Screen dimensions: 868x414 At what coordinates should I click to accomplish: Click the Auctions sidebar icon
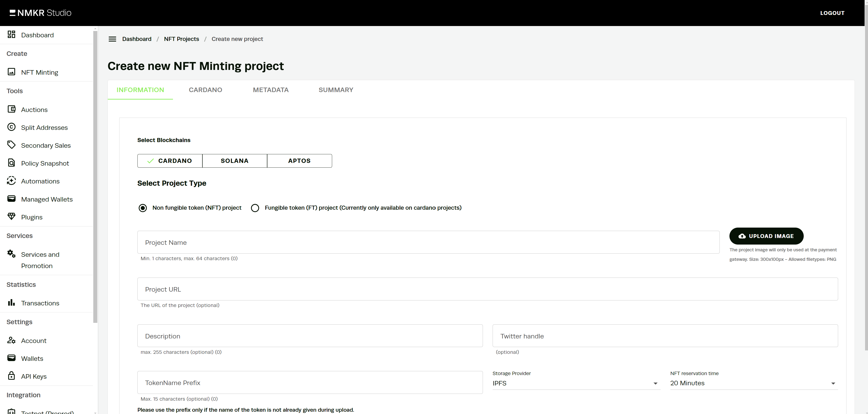[x=12, y=109]
